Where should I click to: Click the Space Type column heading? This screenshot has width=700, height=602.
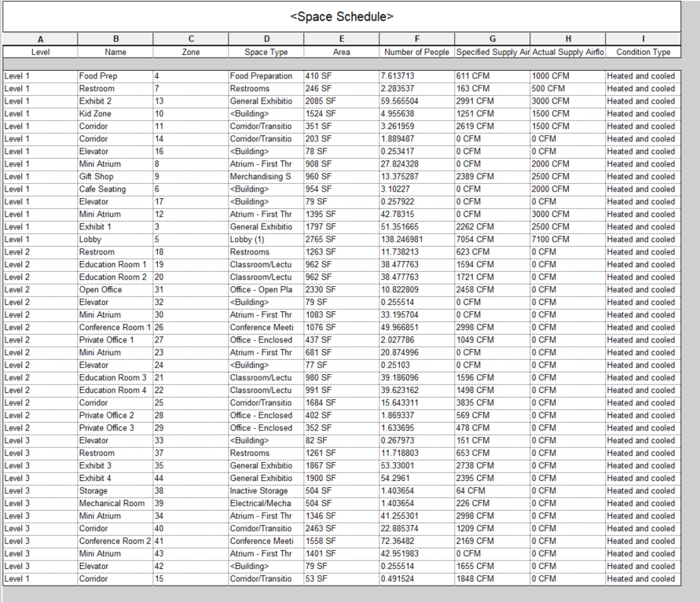pyautogui.click(x=266, y=52)
